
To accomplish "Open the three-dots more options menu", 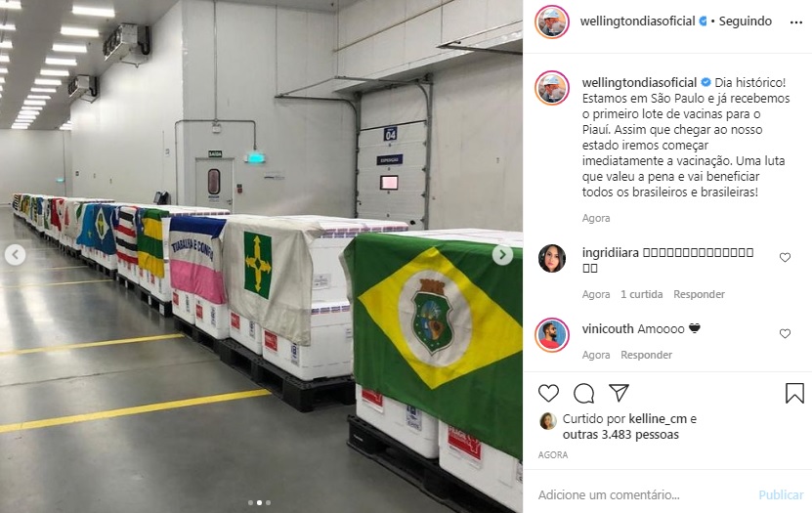I will (796, 22).
